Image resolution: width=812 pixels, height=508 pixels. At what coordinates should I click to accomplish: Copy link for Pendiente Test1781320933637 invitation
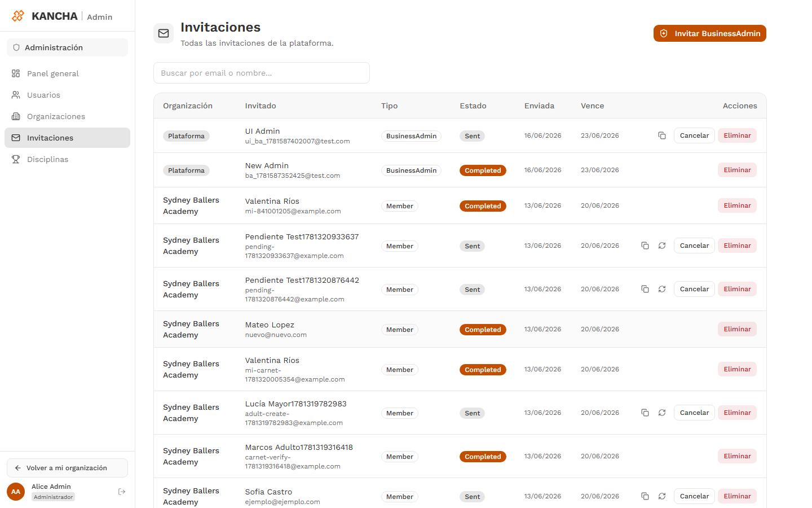pyautogui.click(x=645, y=246)
